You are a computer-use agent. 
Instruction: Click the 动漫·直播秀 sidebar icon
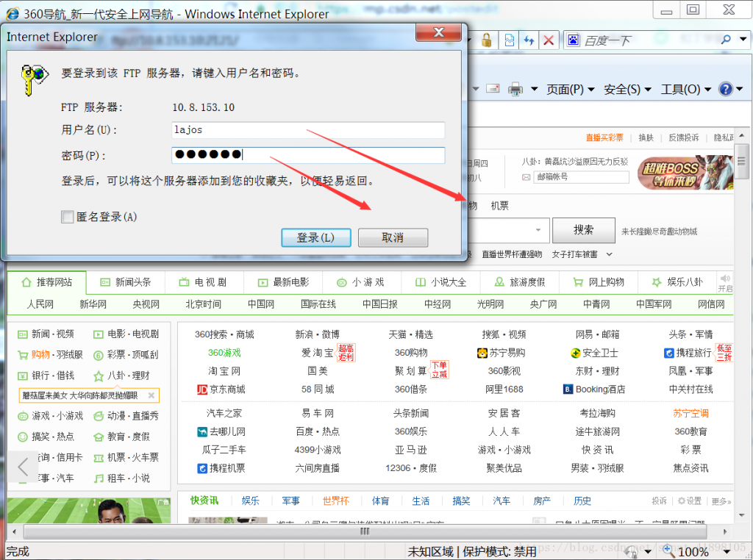pos(99,416)
